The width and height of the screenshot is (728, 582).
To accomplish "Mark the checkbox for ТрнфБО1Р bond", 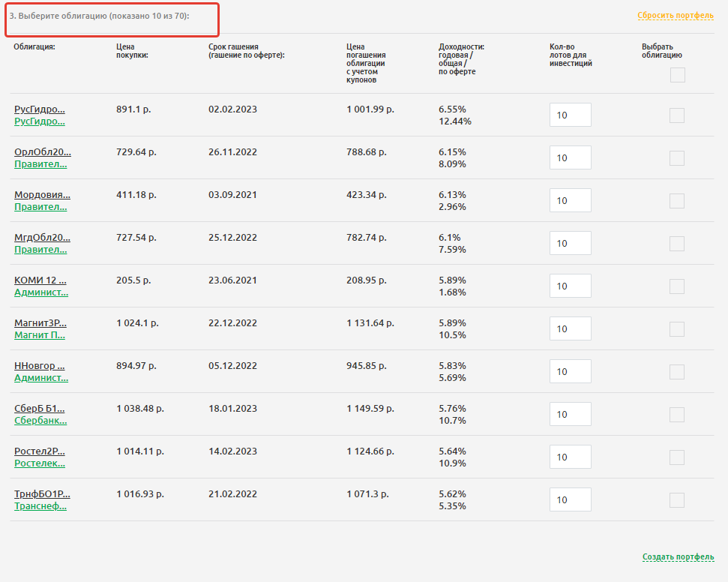I will coord(677,500).
